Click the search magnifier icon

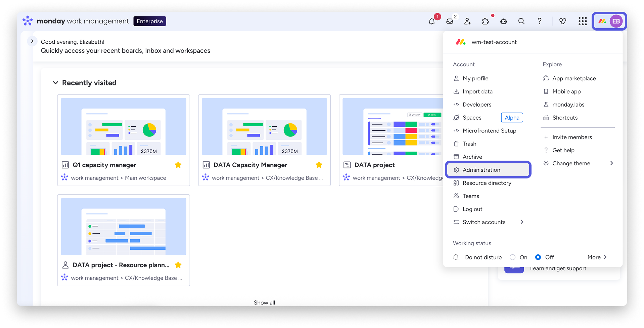[521, 21]
